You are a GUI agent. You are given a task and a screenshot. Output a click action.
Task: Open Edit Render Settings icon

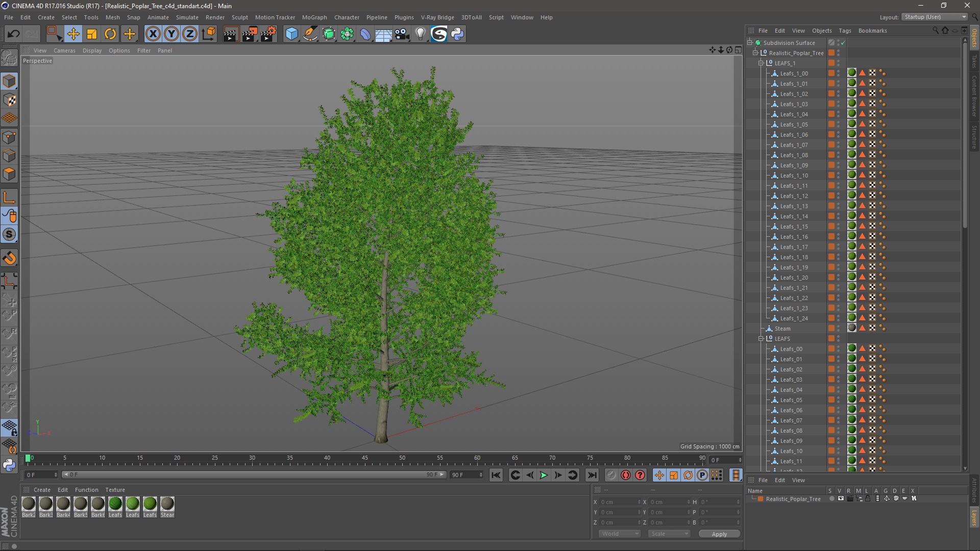click(268, 34)
